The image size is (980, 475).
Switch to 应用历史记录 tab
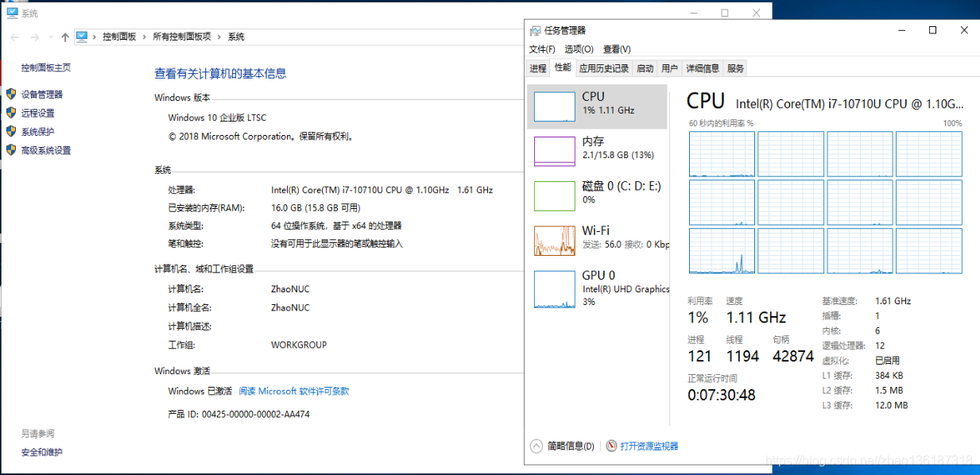click(604, 68)
